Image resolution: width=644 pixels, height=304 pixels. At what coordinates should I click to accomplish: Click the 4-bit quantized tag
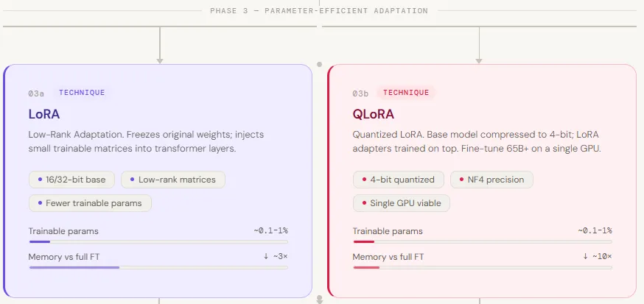tap(399, 180)
